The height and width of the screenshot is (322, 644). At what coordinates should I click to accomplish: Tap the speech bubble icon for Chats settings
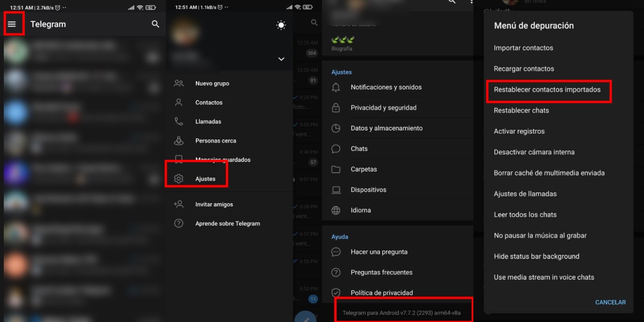(335, 149)
